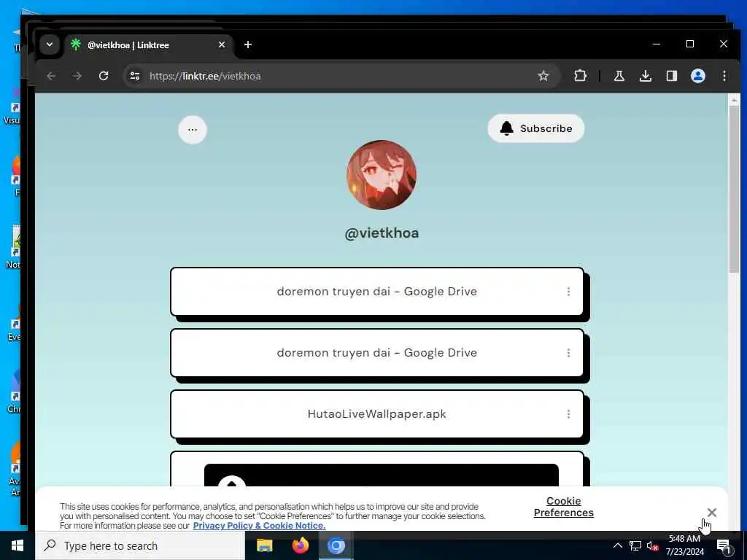Dismiss the cookie banner
The image size is (747, 560).
[x=712, y=513]
